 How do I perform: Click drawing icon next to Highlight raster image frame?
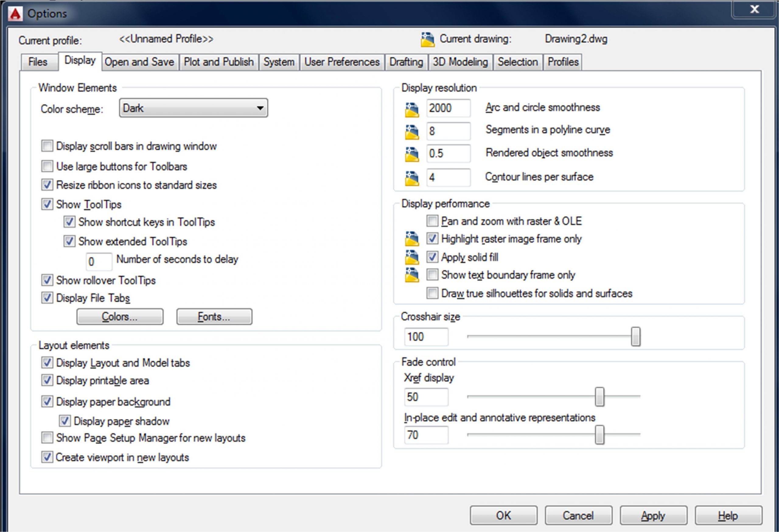pos(412,239)
